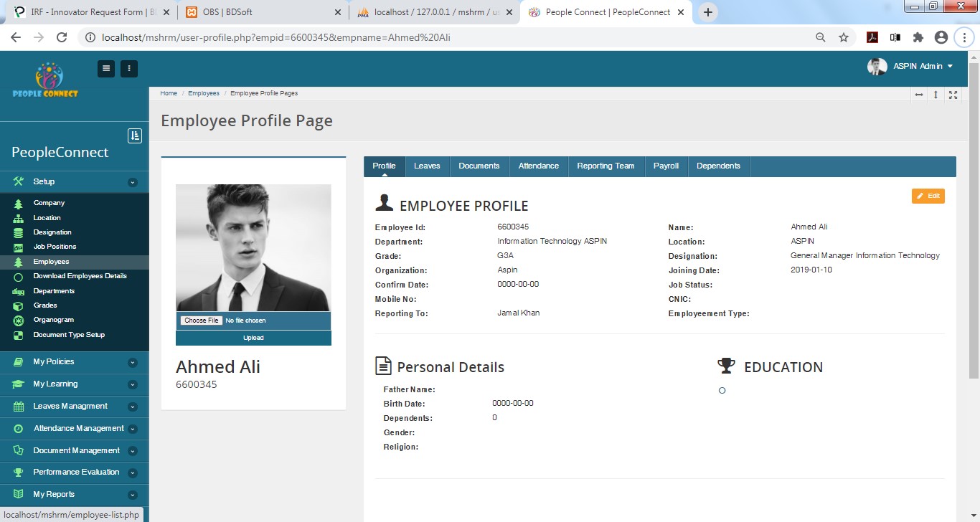Viewport: 980px width, 522px height.
Task: Click the horizontal resize arrows icon
Action: 919,95
